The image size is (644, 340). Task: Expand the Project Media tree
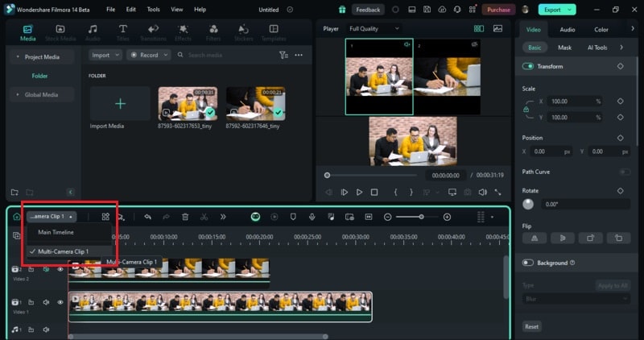pos(18,57)
